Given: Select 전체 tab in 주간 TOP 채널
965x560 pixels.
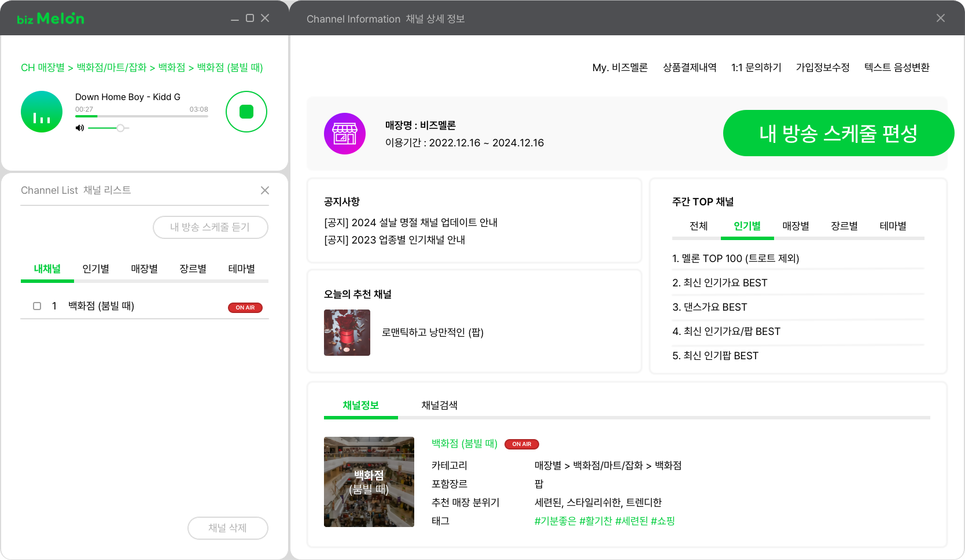Looking at the screenshot, I should (x=699, y=226).
